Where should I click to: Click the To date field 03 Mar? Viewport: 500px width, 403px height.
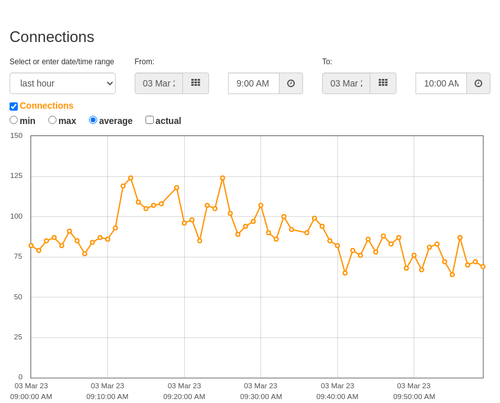point(346,83)
